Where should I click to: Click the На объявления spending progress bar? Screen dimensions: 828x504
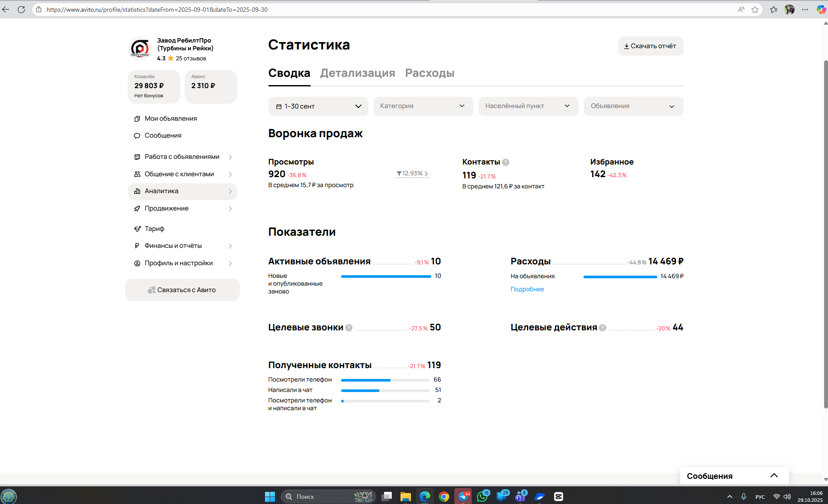620,277
